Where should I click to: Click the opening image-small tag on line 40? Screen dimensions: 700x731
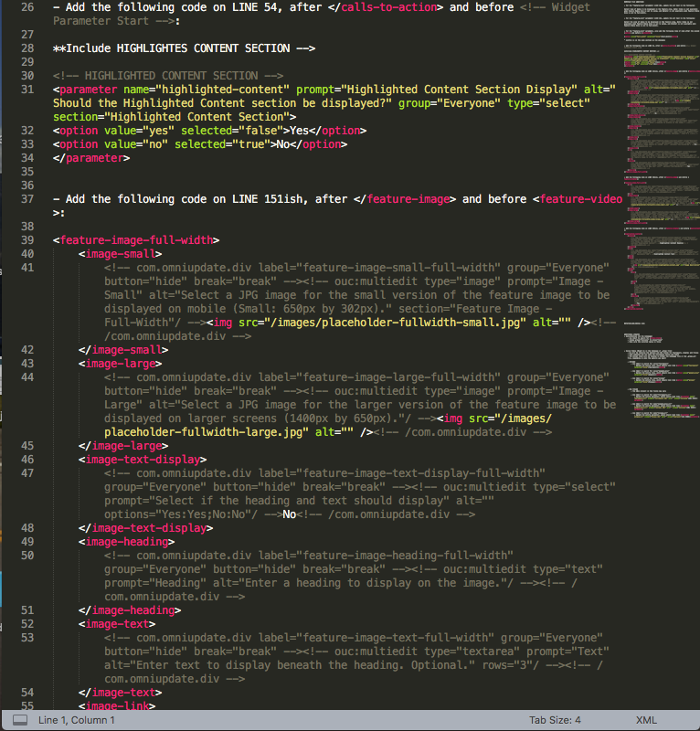(121, 254)
